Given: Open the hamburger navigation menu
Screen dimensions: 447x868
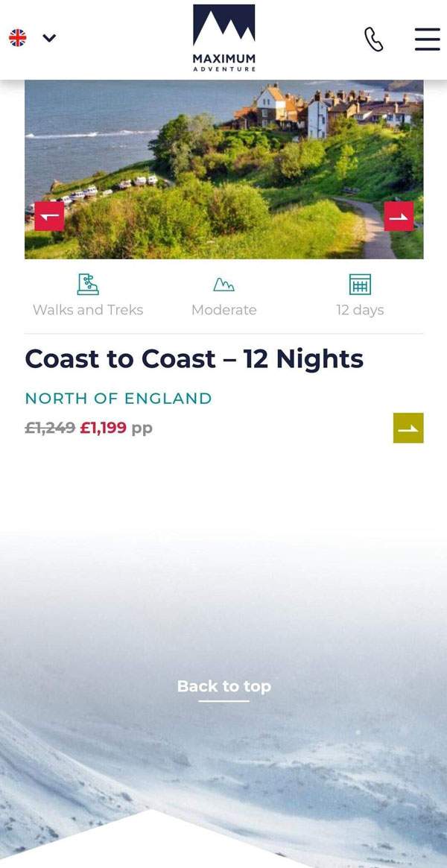Looking at the screenshot, I should click(x=427, y=39).
